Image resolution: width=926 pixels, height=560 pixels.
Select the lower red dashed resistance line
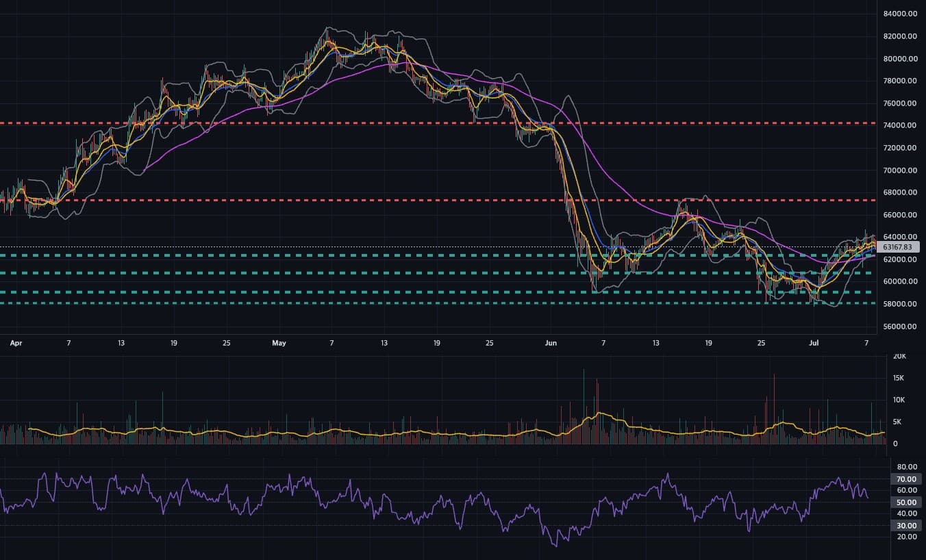438,200
